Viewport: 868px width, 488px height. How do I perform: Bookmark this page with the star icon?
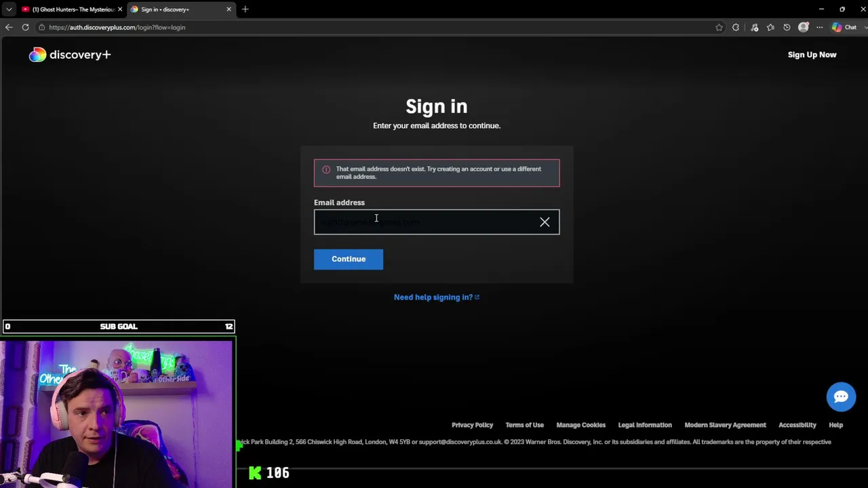pos(719,27)
